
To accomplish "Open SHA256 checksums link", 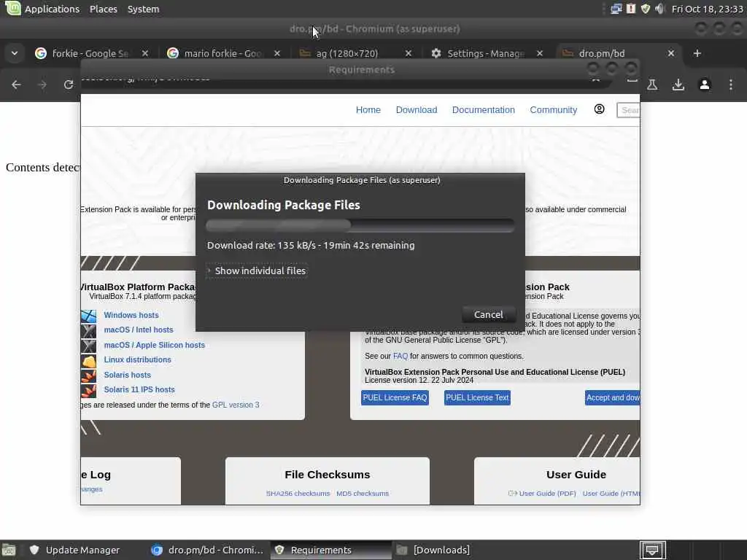I will coord(298,494).
